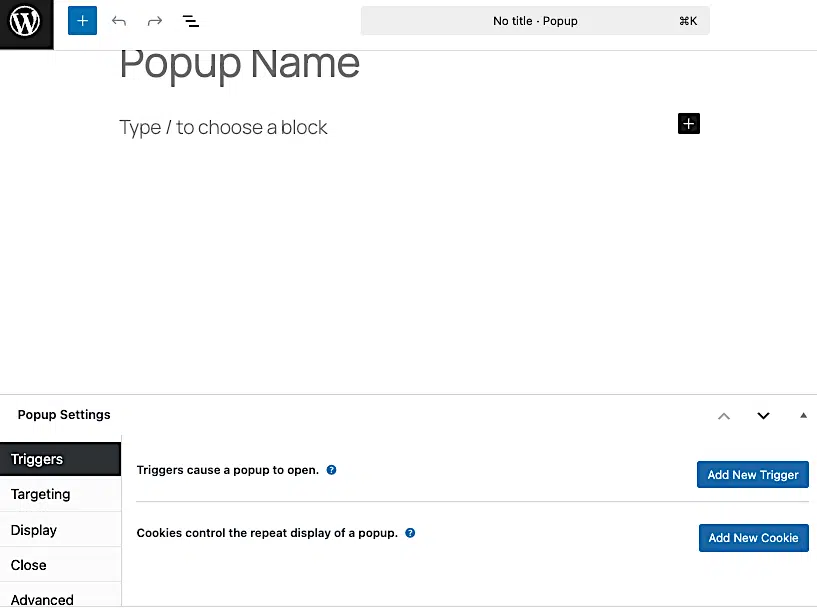The width and height of the screenshot is (817, 608).
Task: Collapse the Popup Settings panel
Action: click(803, 415)
